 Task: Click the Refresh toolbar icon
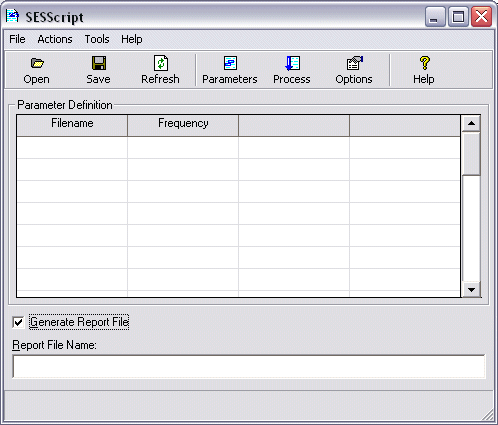point(161,63)
